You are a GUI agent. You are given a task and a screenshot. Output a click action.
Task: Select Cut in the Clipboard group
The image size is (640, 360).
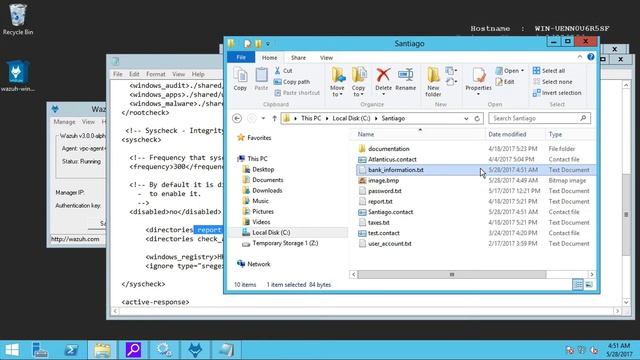point(284,71)
